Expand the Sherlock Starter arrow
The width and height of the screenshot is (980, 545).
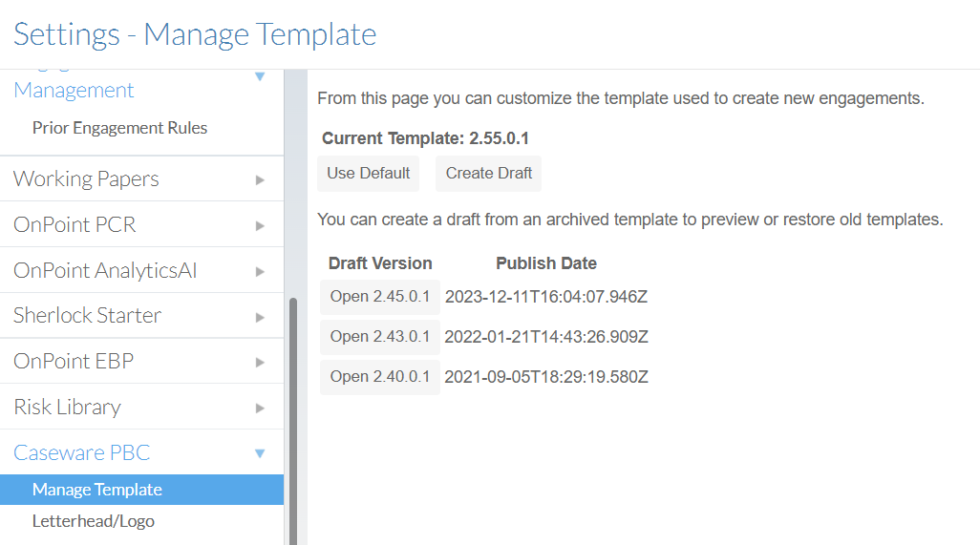(x=260, y=316)
